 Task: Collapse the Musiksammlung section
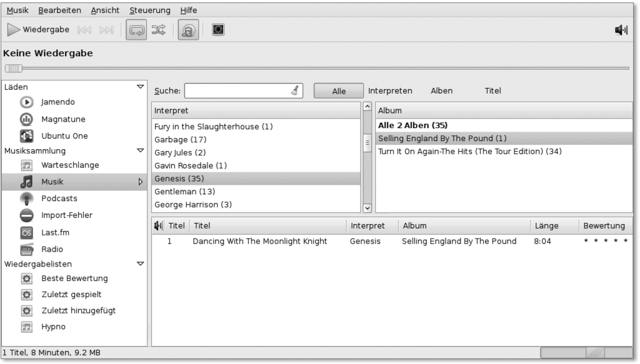(x=140, y=151)
